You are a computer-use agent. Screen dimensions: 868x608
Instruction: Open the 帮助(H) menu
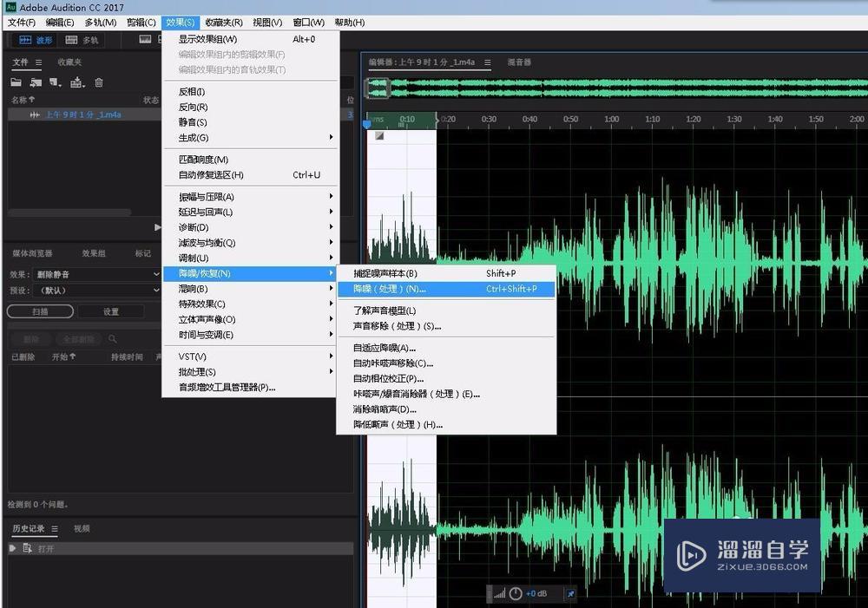point(349,23)
